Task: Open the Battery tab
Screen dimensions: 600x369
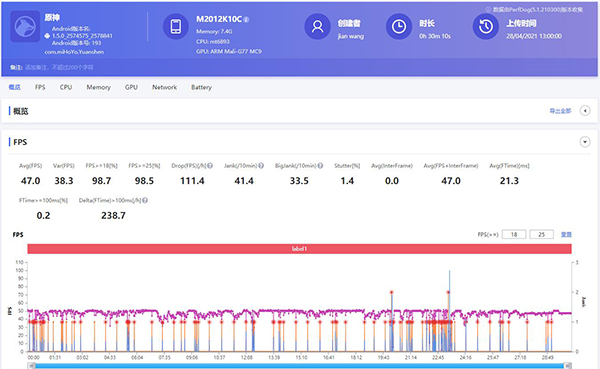Action: click(201, 87)
